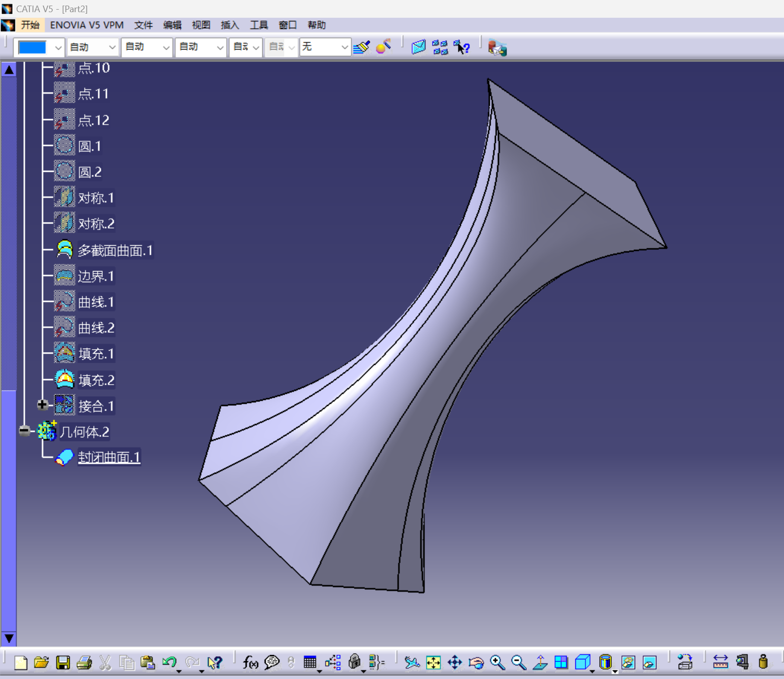This screenshot has height=679, width=784.
Task: Select the Rotate view tool
Action: (476, 662)
